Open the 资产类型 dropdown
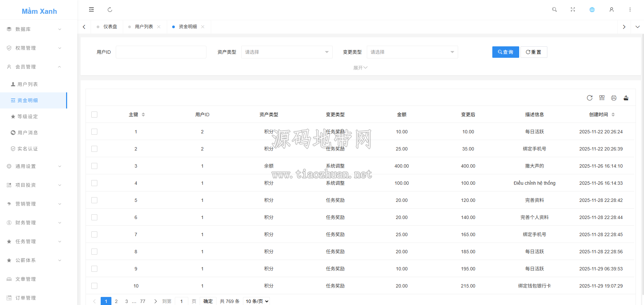 [287, 52]
